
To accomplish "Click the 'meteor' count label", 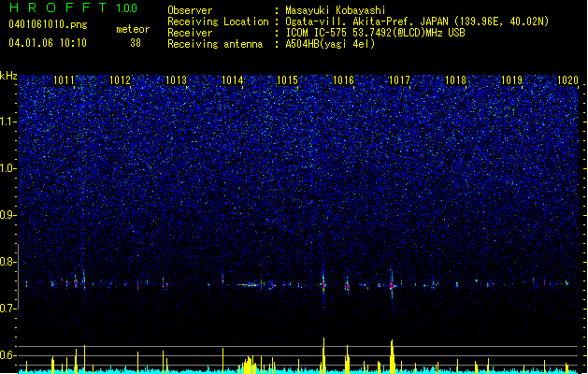I will click(x=133, y=29).
